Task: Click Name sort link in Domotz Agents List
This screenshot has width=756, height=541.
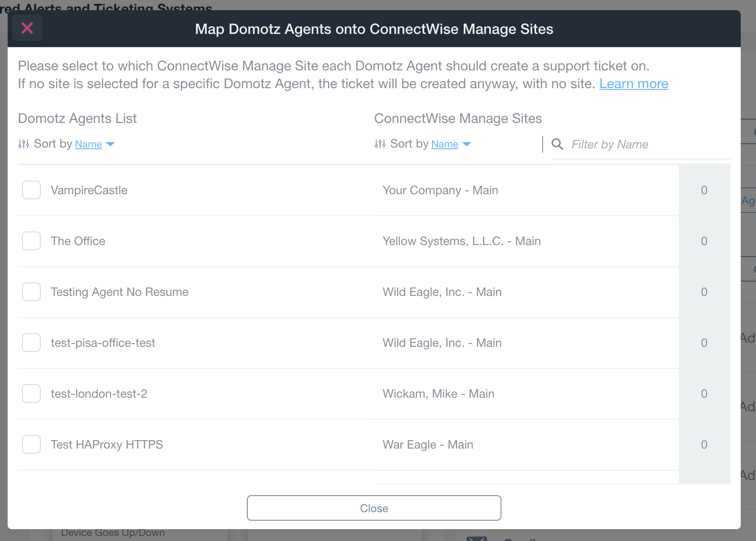Action: click(x=88, y=144)
